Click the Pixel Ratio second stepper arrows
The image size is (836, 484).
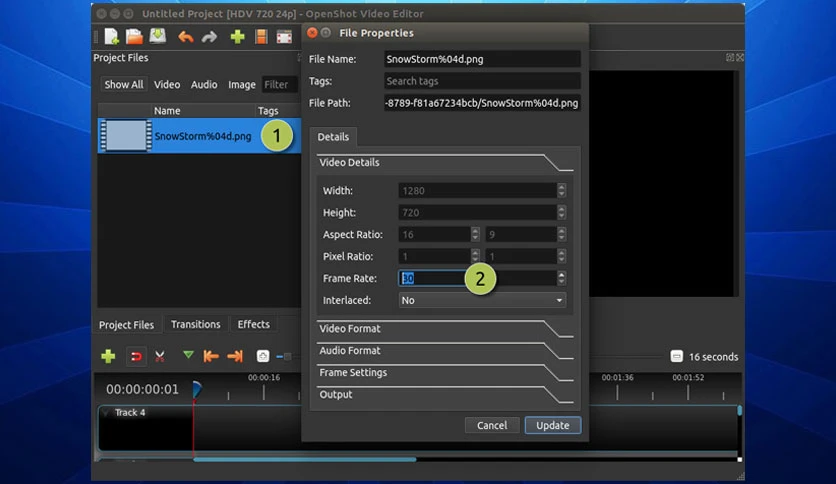coord(561,256)
